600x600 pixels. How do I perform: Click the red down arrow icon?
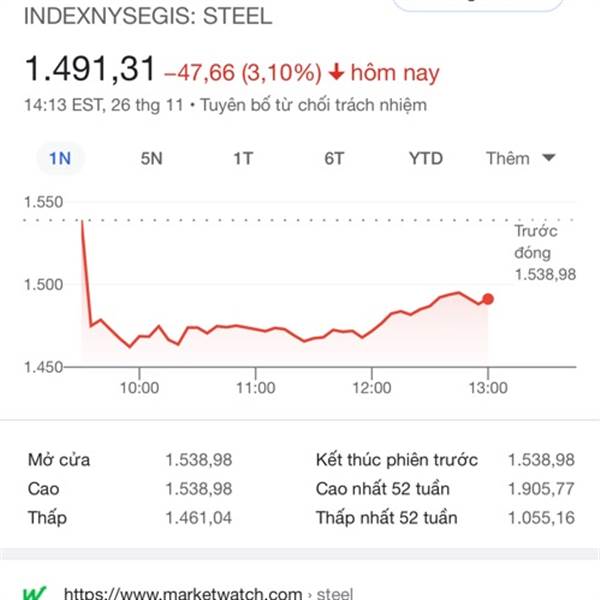click(x=336, y=72)
